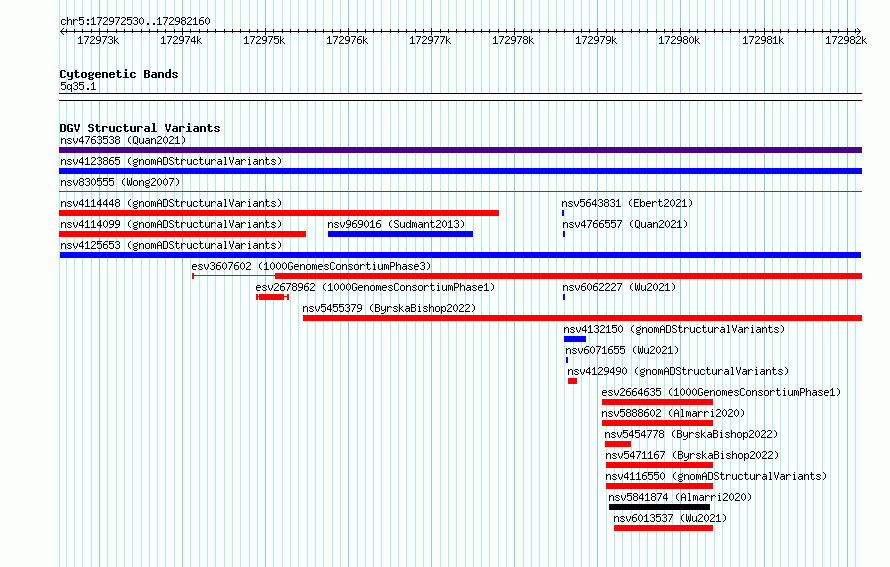
Task: Select the blue nsv4125653 variant bar
Action: tap(460, 255)
